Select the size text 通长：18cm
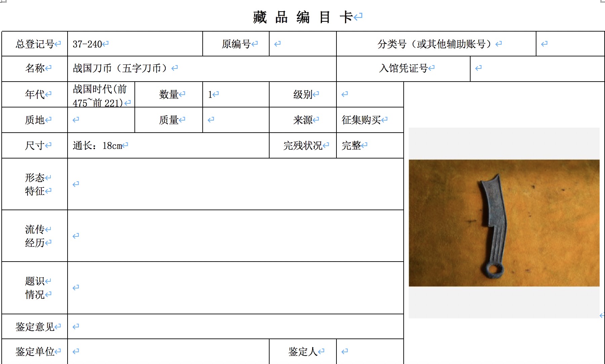605x364 pixels. tap(97, 146)
